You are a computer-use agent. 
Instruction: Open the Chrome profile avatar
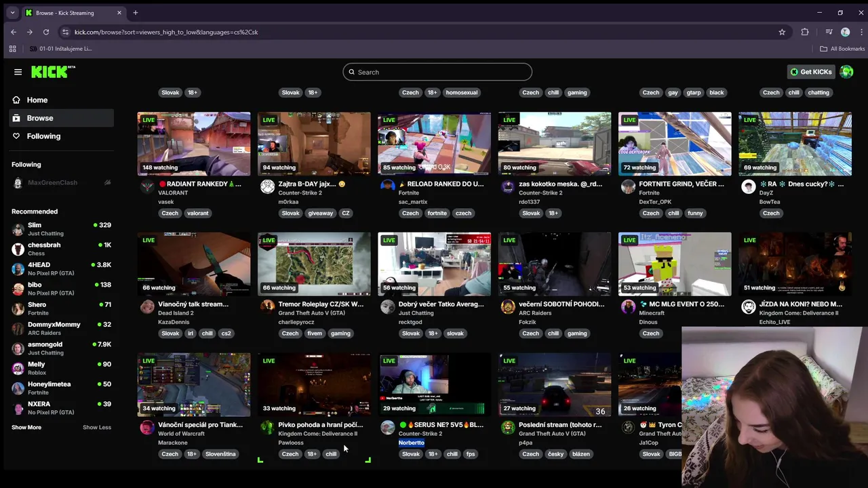pyautogui.click(x=845, y=32)
